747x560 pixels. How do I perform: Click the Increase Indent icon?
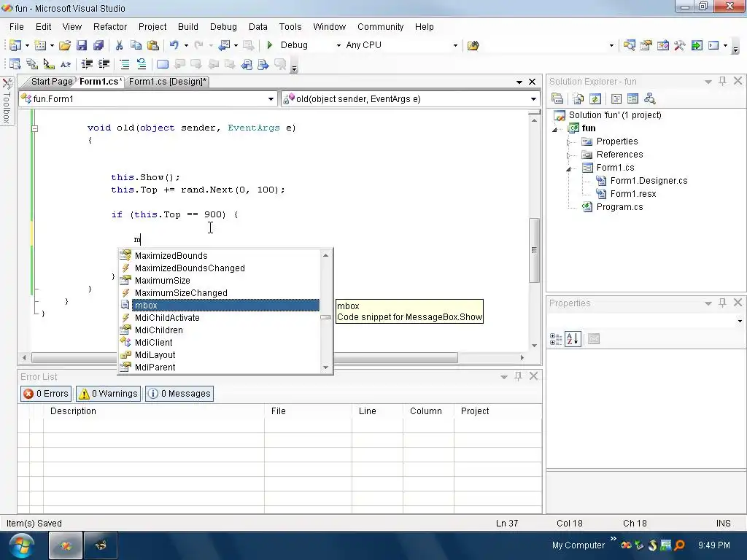click(x=104, y=64)
